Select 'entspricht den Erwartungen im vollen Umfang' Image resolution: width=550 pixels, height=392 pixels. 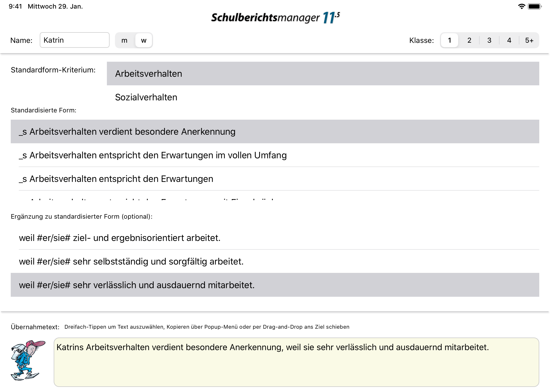click(x=275, y=155)
